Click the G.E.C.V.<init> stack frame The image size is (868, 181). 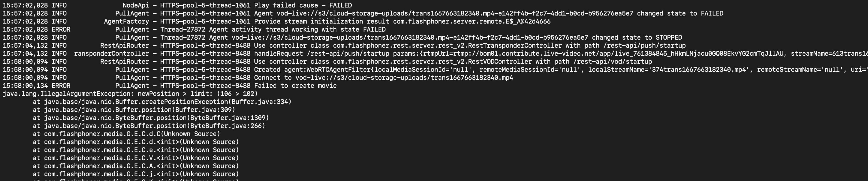[136, 158]
